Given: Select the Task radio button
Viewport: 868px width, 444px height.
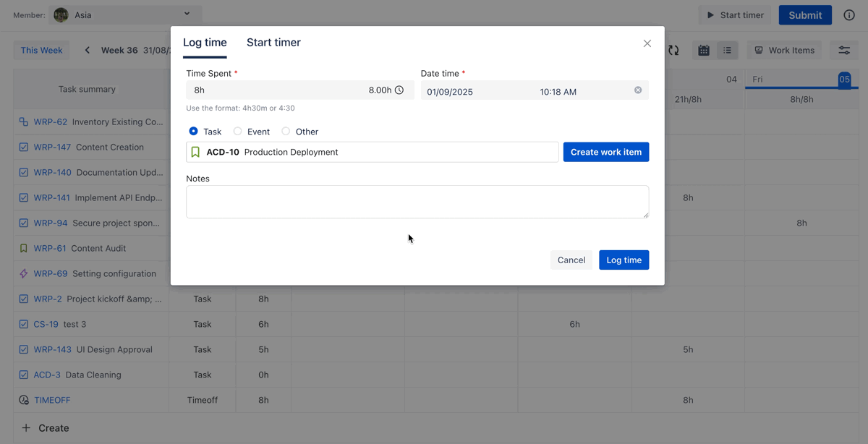Looking at the screenshot, I should click(194, 132).
